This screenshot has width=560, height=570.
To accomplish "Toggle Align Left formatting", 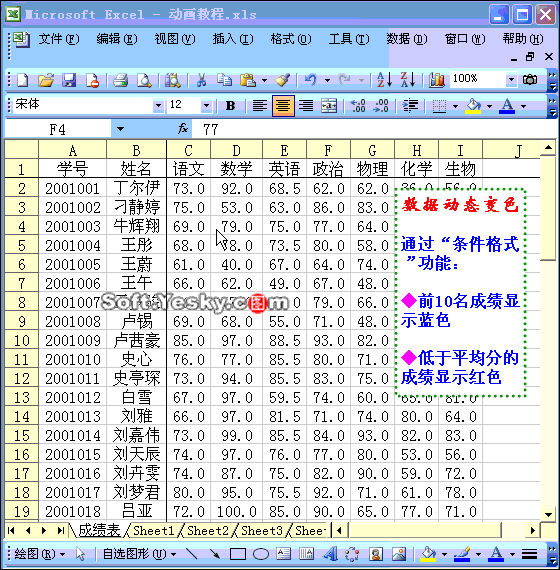I will point(260,106).
